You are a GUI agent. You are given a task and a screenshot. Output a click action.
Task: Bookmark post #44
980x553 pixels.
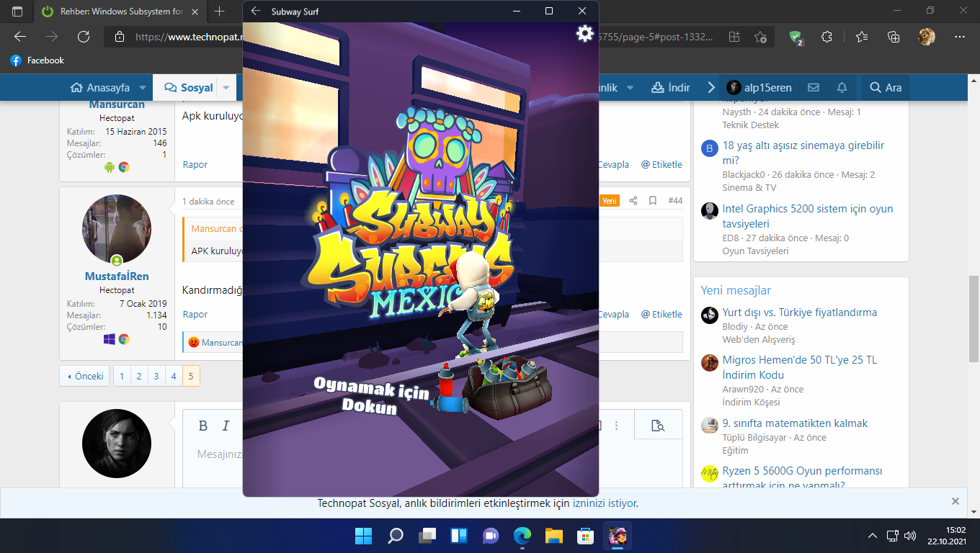point(652,201)
